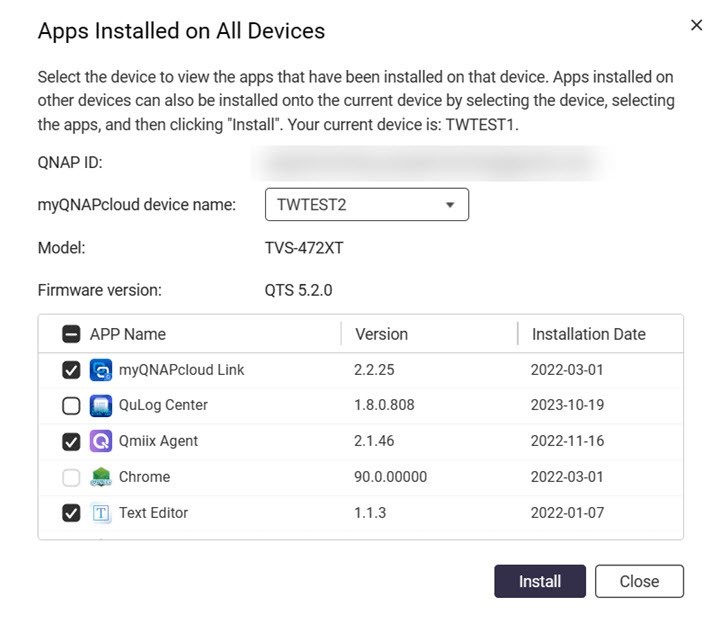Toggle the select-all checkbox in header

tap(71, 334)
